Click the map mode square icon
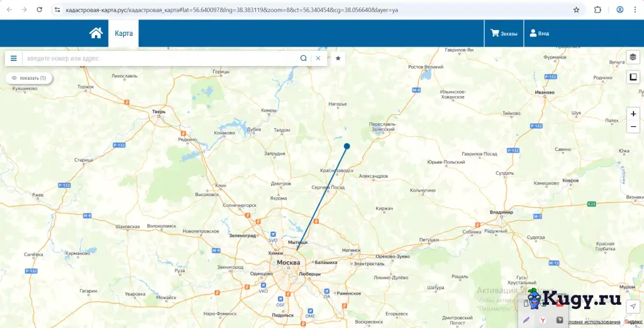Screen dimensions: 644x328 pyautogui.click(x=633, y=77)
